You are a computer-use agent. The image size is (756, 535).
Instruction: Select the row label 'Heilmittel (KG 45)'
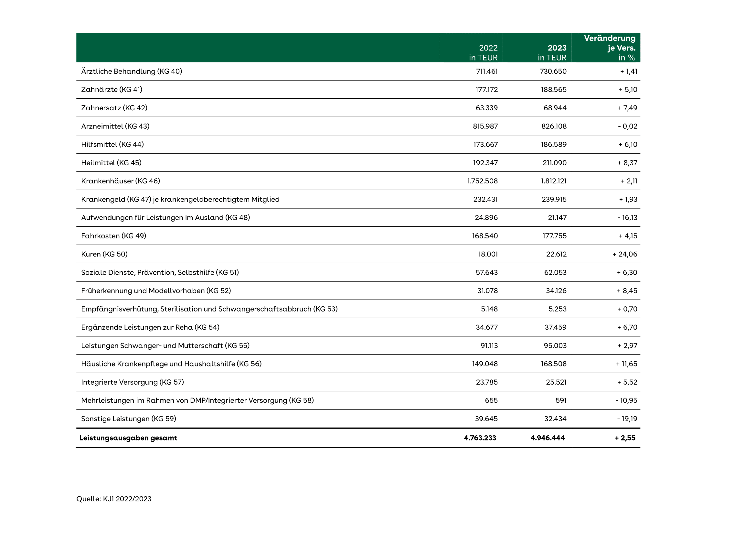[111, 163]
